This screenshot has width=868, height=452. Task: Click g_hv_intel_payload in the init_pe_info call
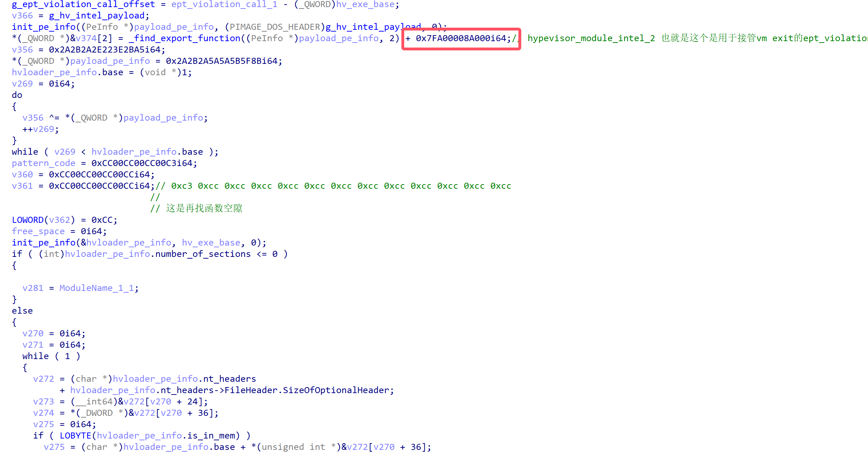[373, 27]
